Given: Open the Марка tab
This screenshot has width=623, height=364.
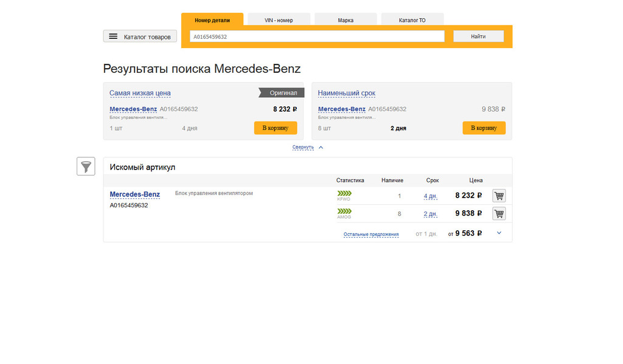Looking at the screenshot, I should pos(346,20).
